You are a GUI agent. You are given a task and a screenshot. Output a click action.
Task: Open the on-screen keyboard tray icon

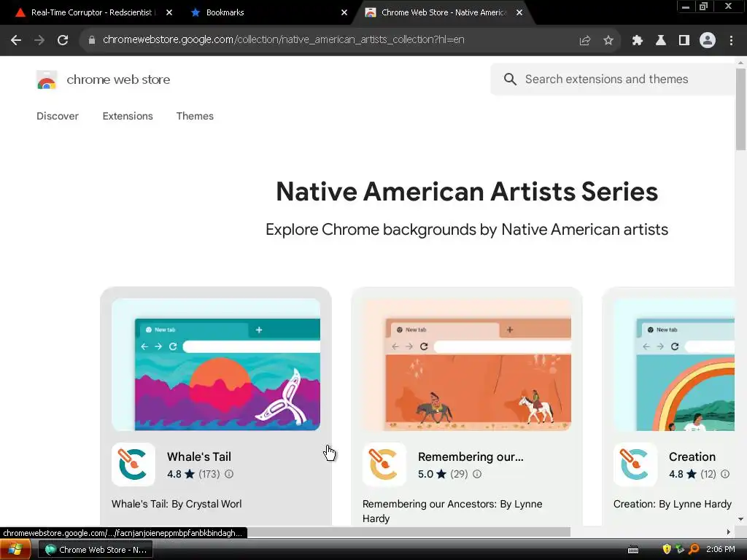632,550
